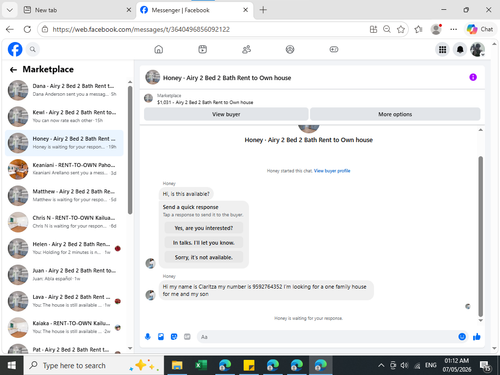The width and height of the screenshot is (500, 375).
Task: Open Matthew's Airy 2 Bed conversation
Action: [64, 195]
